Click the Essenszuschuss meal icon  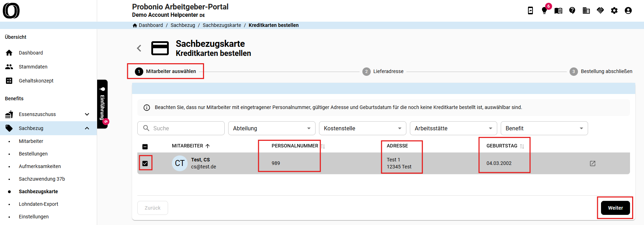[9, 114]
